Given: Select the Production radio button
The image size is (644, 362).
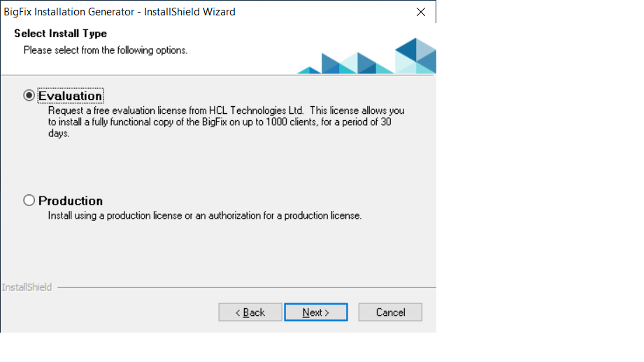Looking at the screenshot, I should point(29,201).
